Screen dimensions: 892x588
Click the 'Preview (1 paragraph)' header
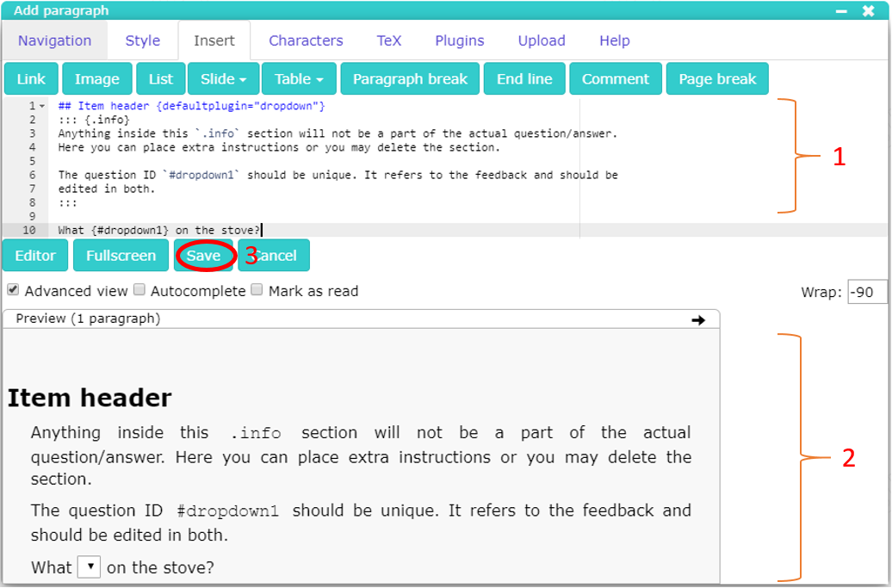[x=88, y=319]
